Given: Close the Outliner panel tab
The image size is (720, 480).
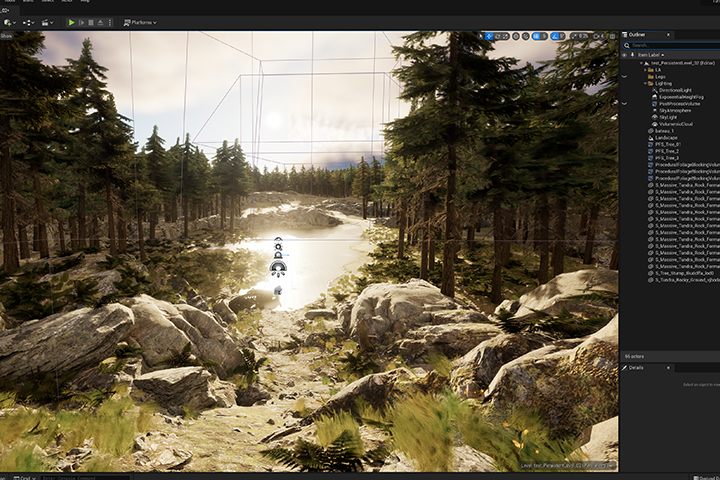Looking at the screenshot, I should [x=668, y=34].
